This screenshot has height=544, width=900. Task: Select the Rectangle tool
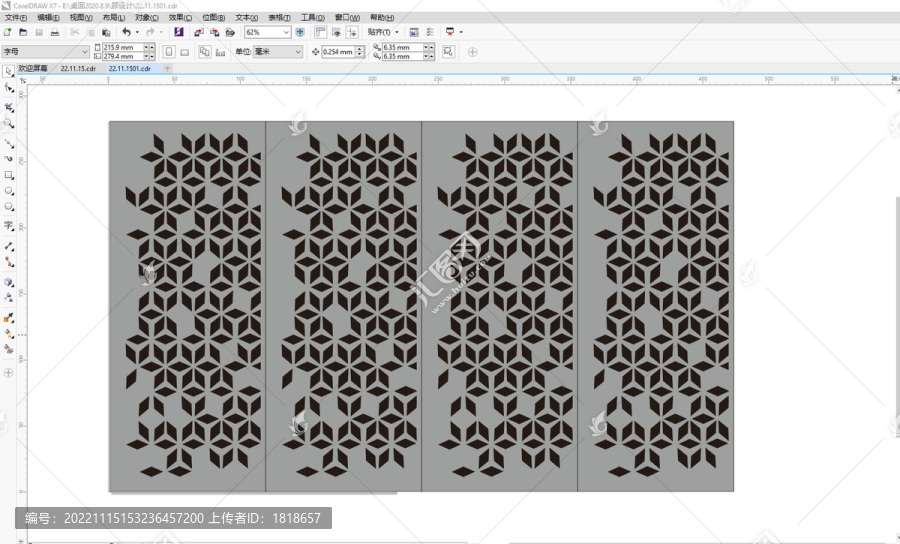9,175
